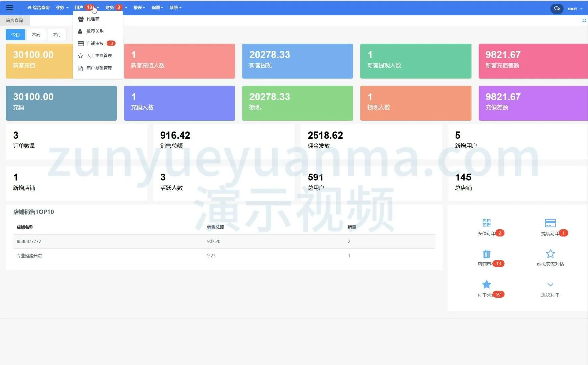Click the pink 新客充值差额 stat card
This screenshot has width=588, height=365.
click(533, 61)
